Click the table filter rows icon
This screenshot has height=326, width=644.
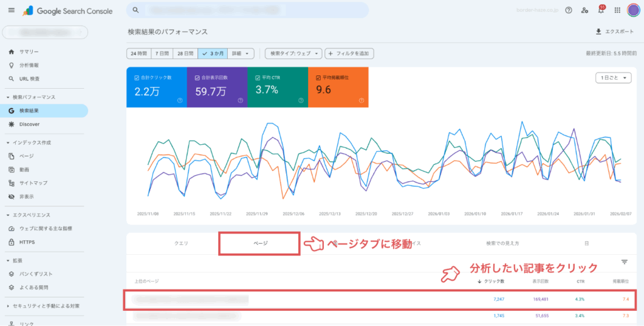pyautogui.click(x=625, y=262)
